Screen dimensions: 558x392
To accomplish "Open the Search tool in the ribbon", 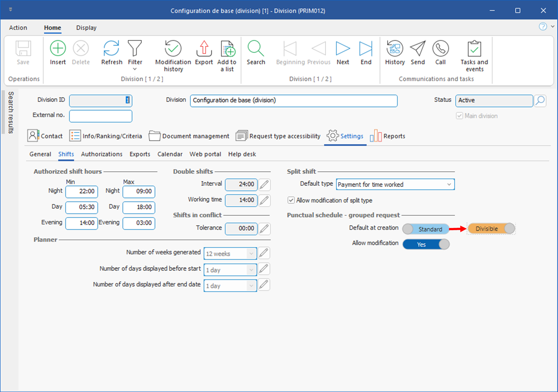I will [x=256, y=48].
